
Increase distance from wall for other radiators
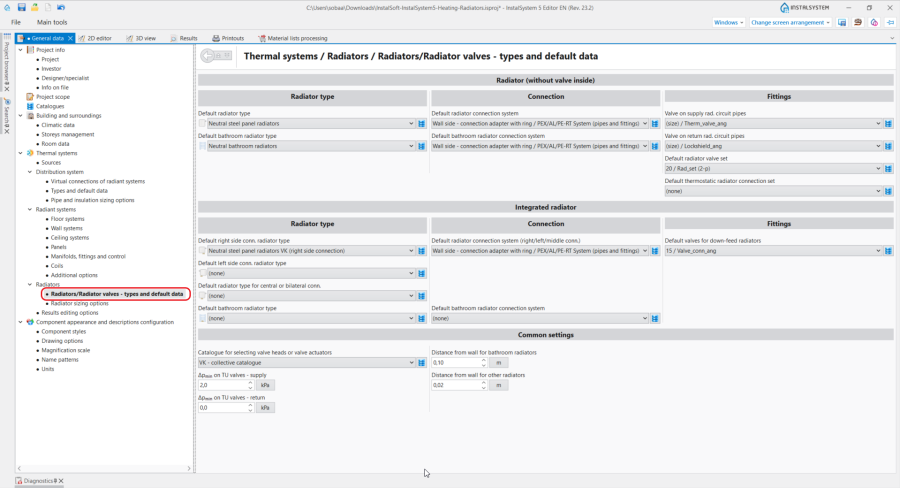point(484,383)
